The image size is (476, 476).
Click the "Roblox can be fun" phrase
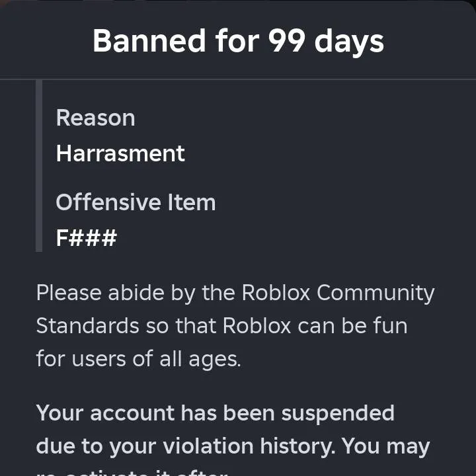point(315,326)
